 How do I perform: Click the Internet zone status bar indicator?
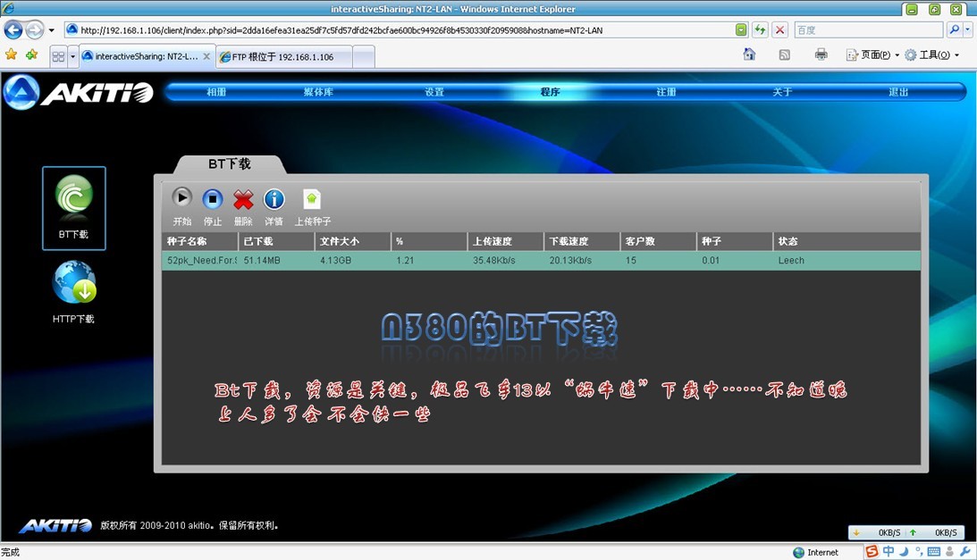815,552
